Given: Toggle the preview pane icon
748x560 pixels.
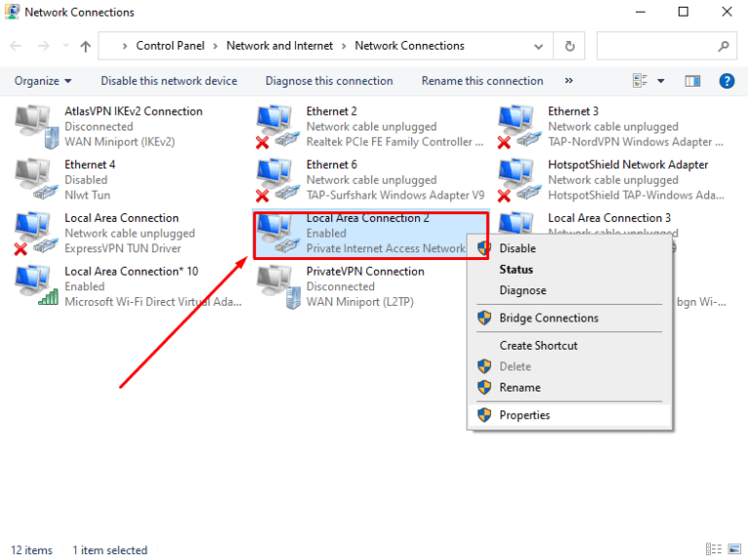Looking at the screenshot, I should [x=692, y=81].
